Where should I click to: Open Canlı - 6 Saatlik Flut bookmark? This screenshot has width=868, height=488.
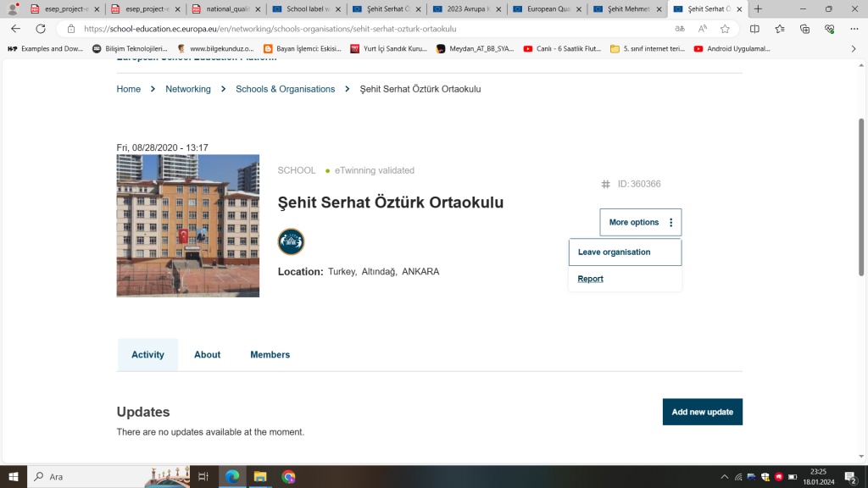[562, 48]
